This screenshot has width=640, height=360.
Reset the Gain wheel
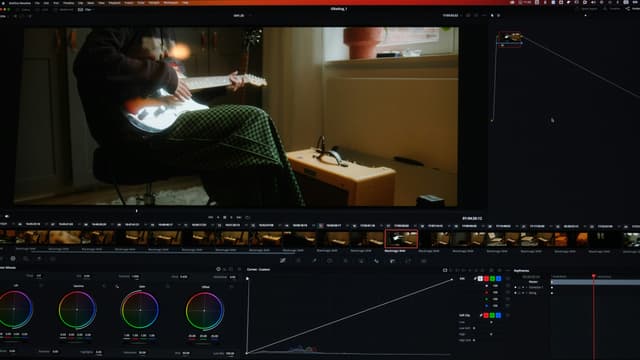point(168,287)
